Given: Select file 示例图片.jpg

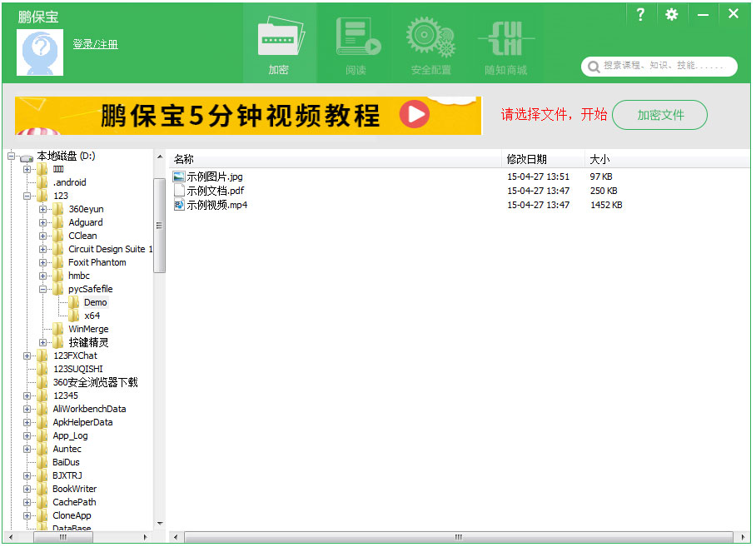Looking at the screenshot, I should [x=215, y=177].
